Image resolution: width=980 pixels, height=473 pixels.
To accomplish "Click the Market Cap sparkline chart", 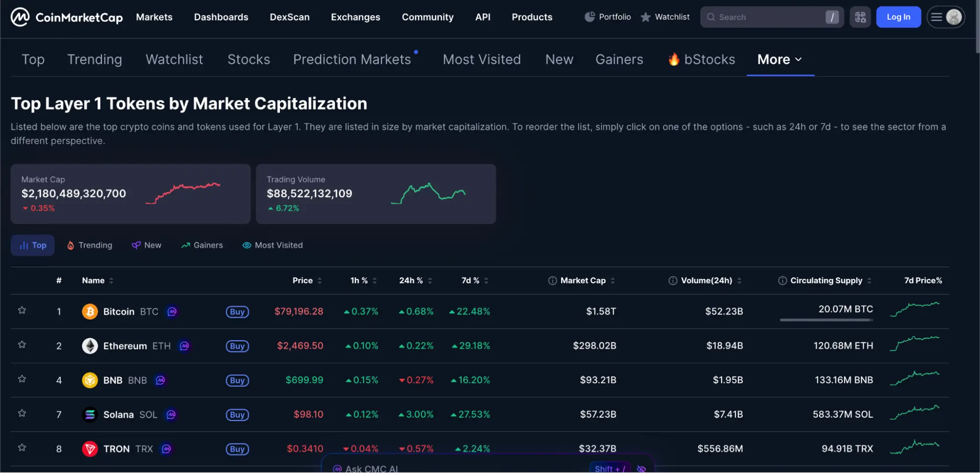I will click(x=183, y=193).
